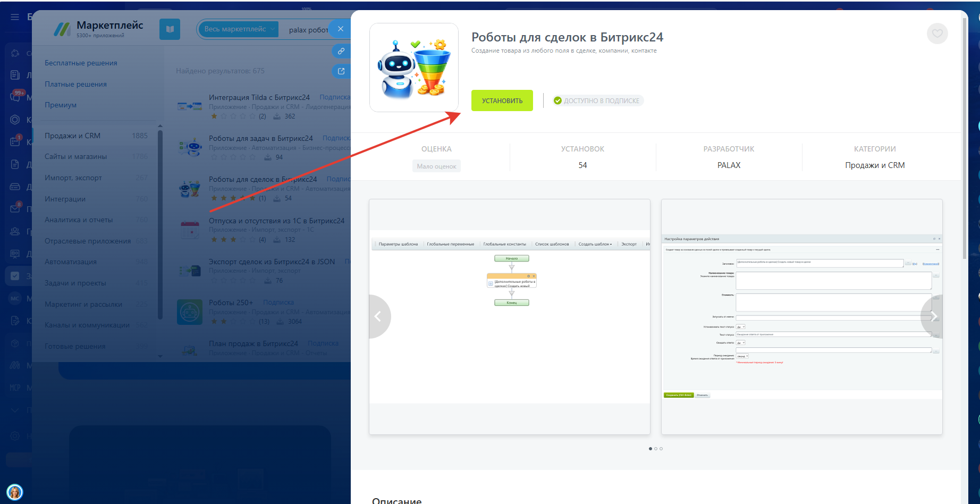Click the app detail vertical scrollbar

tap(965, 138)
